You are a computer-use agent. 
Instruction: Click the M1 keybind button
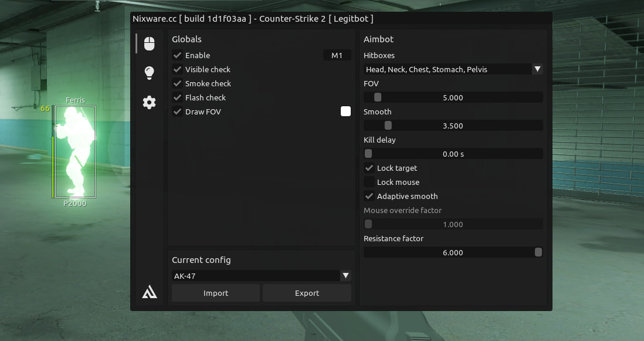click(337, 55)
